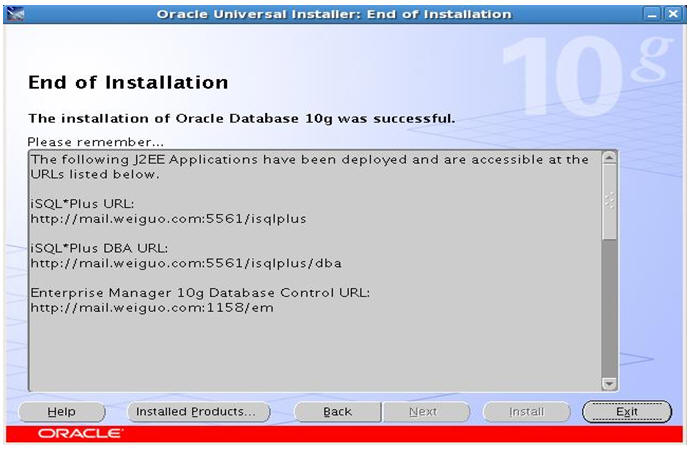The image size is (695, 450).
Task: Click scroll-up arrow of text area
Action: pos(609,158)
